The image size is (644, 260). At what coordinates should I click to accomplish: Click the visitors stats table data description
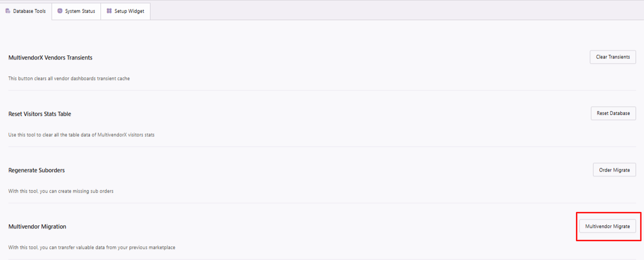82,135
